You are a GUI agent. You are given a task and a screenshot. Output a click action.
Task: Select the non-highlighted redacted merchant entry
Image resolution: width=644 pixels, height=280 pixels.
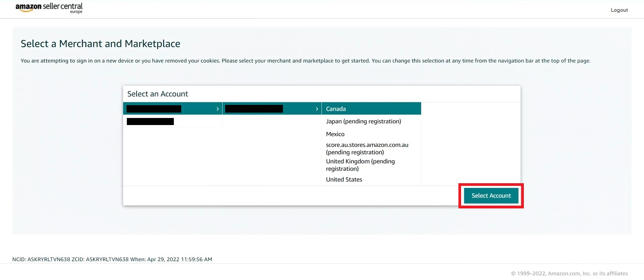[x=150, y=121]
